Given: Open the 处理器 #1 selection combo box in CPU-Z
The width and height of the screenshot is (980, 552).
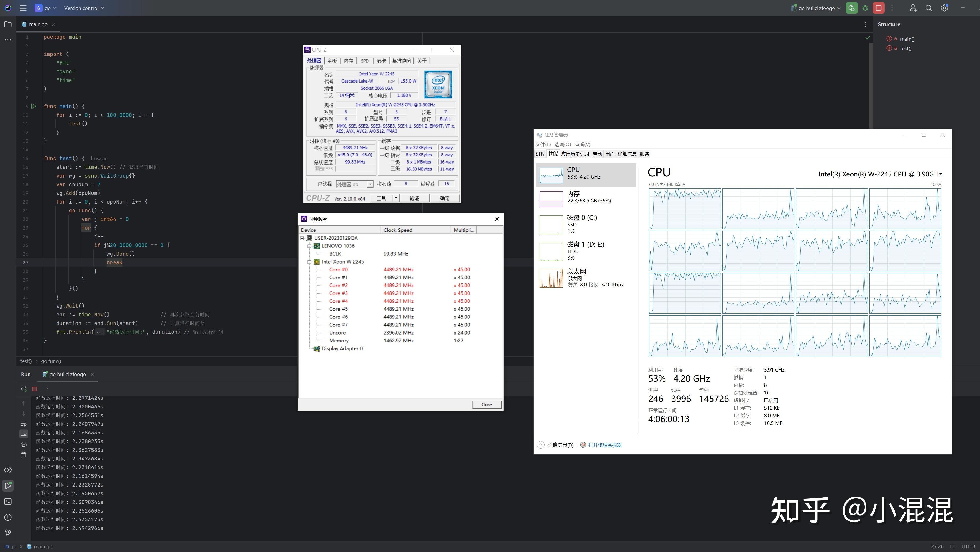Looking at the screenshot, I should 354,184.
